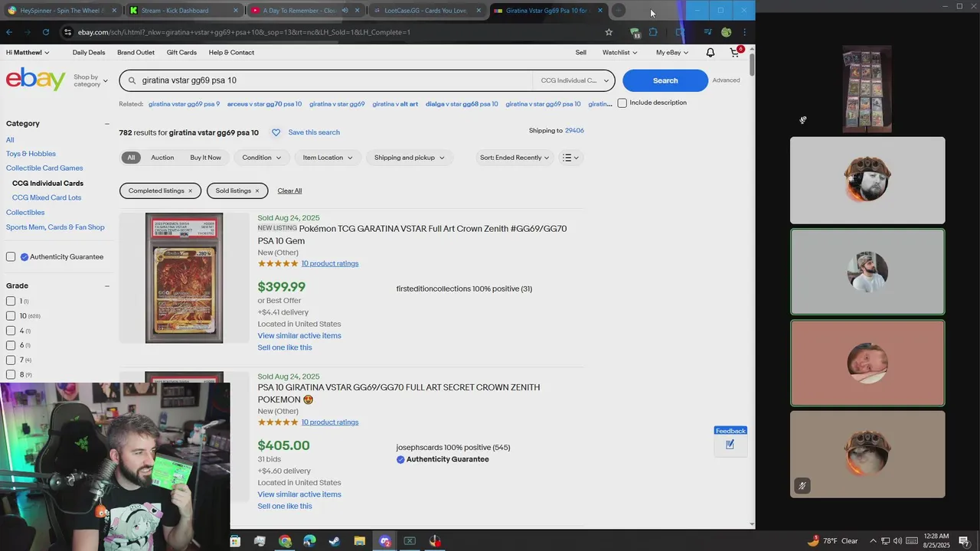Expand Shop by category dropdown
Viewport: 980px width, 551px height.
click(x=90, y=80)
